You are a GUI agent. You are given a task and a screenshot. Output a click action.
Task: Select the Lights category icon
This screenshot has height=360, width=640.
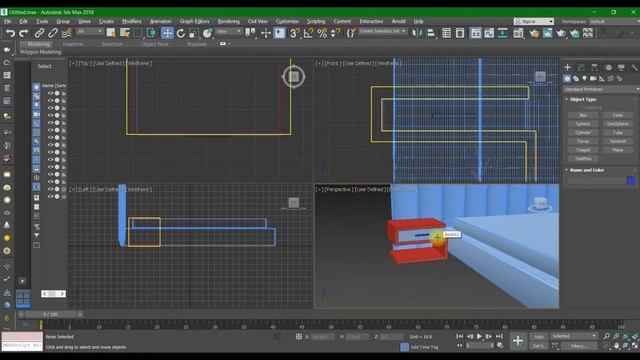pos(584,78)
